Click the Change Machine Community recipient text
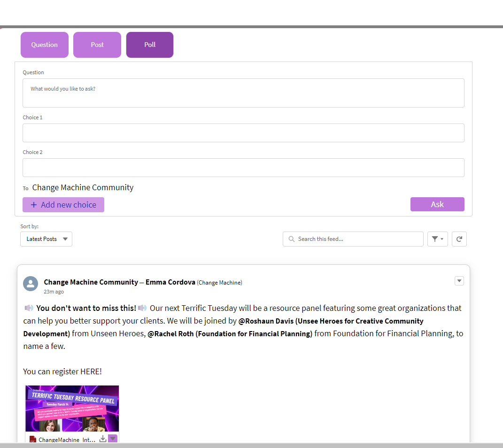The width and height of the screenshot is (503, 448). (83, 187)
